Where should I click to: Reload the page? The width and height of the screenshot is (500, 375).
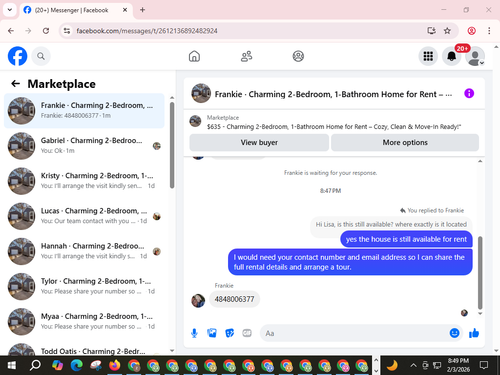click(46, 31)
